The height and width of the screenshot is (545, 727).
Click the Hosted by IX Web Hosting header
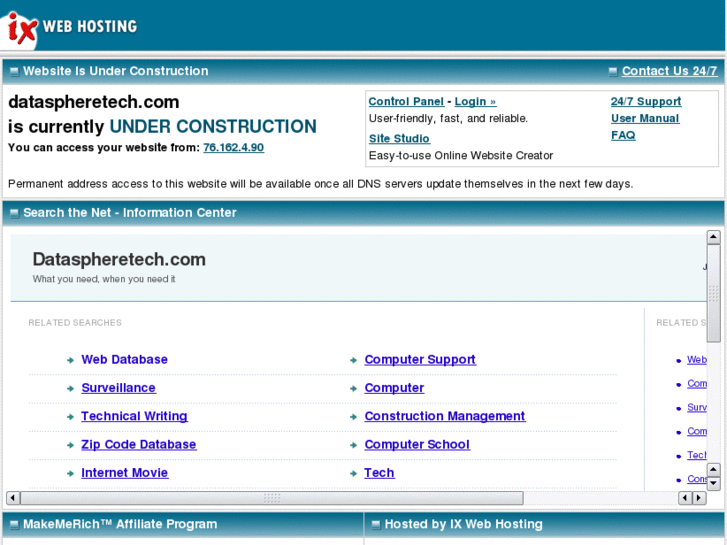click(x=464, y=524)
